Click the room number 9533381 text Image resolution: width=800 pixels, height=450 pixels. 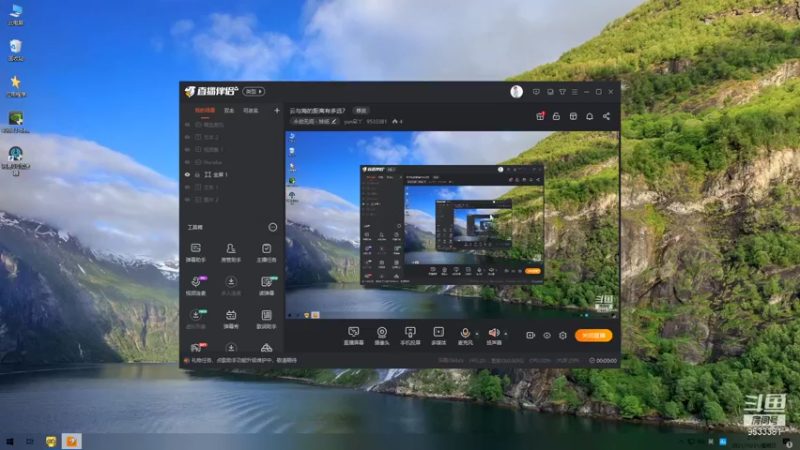(x=377, y=121)
